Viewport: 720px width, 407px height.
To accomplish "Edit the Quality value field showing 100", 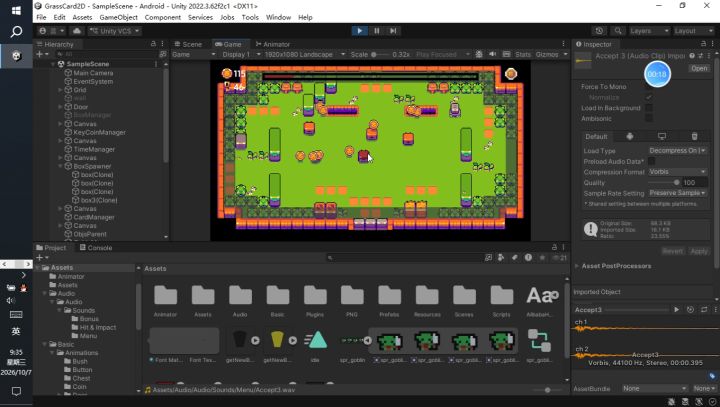I will pyautogui.click(x=694, y=182).
